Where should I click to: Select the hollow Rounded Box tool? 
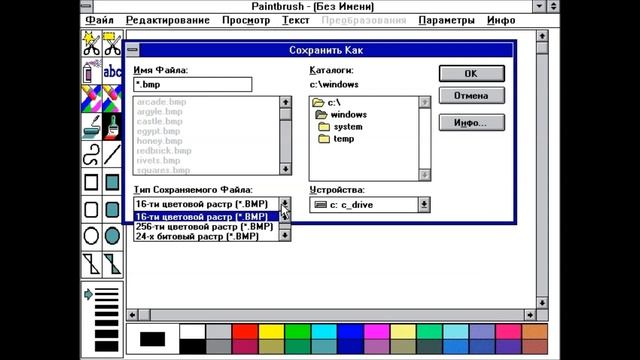[91, 209]
